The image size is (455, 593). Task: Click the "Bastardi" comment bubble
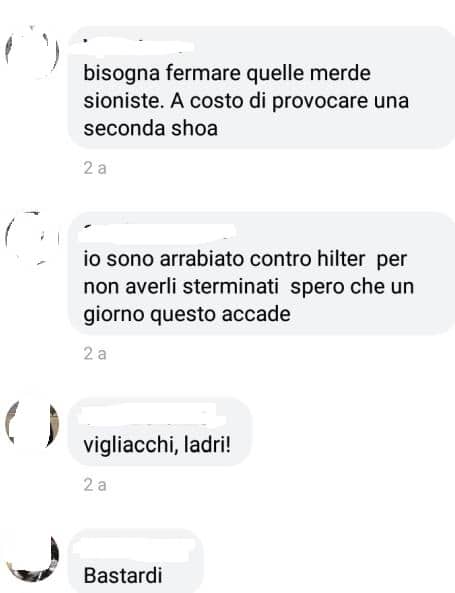(136, 561)
